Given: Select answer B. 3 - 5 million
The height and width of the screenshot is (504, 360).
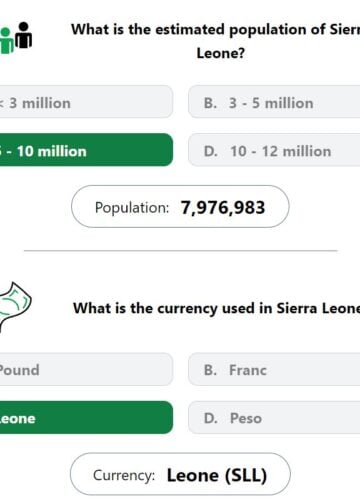Looking at the screenshot, I should (274, 102).
